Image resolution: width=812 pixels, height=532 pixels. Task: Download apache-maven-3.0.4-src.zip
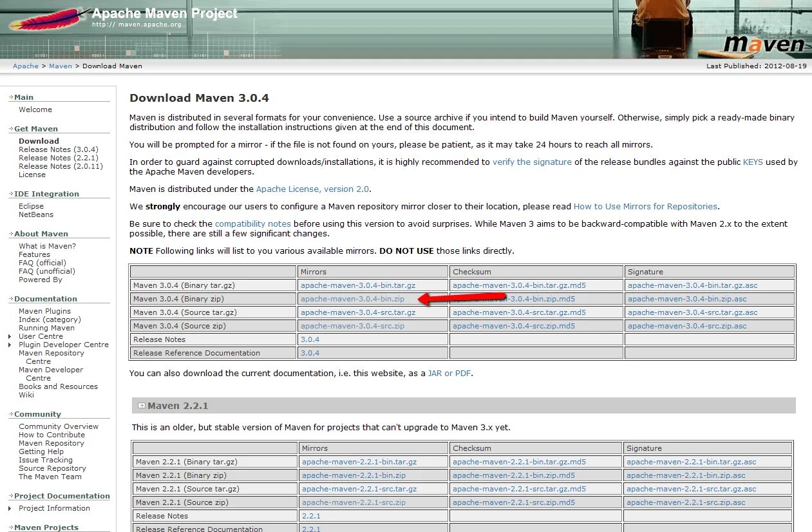pos(352,326)
